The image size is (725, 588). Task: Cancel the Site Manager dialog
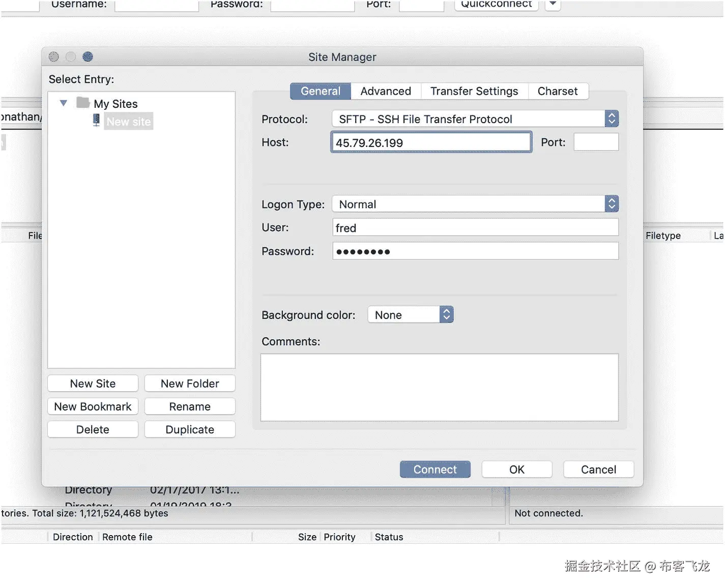pyautogui.click(x=598, y=469)
